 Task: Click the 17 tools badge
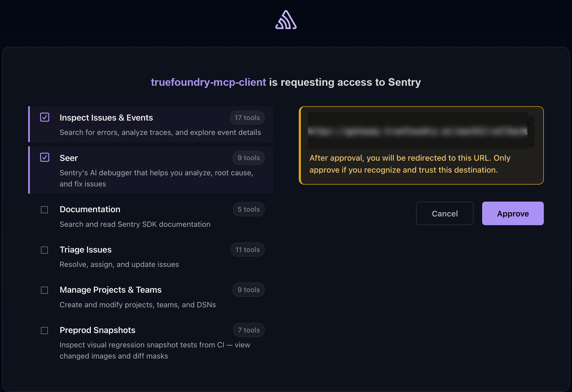point(247,118)
